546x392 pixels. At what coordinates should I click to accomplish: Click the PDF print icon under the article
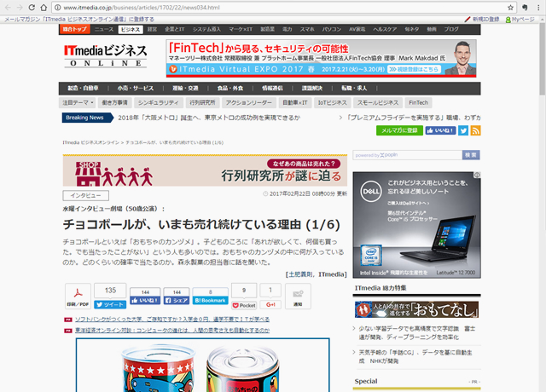(x=78, y=297)
